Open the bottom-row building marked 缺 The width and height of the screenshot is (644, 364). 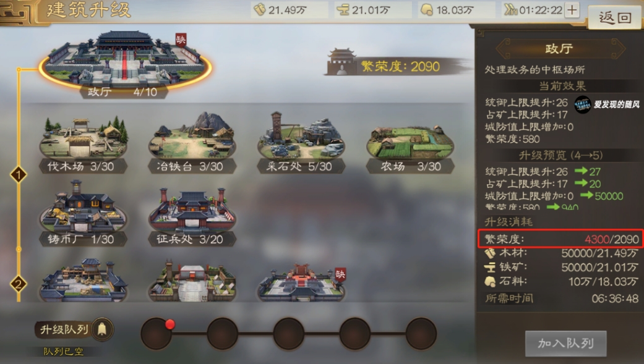pos(302,282)
